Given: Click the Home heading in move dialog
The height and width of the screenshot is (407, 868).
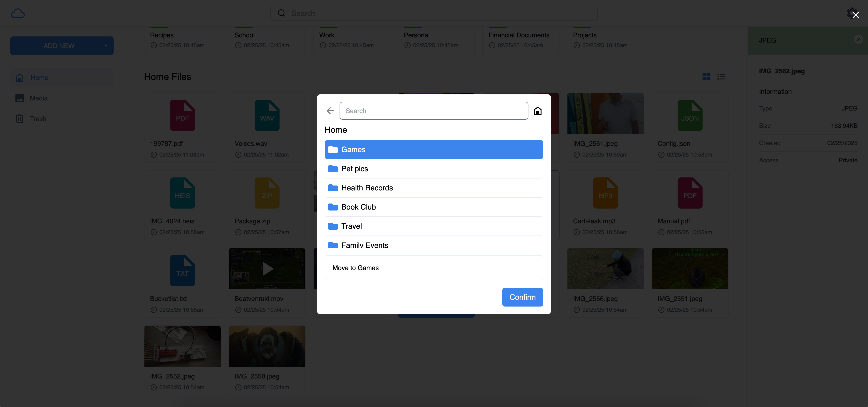Looking at the screenshot, I should coord(336,130).
